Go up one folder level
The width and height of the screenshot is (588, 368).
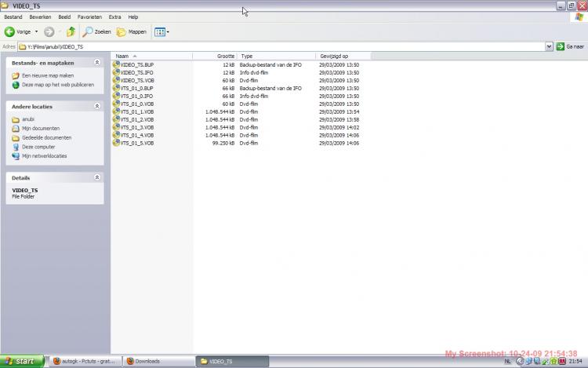(71, 32)
